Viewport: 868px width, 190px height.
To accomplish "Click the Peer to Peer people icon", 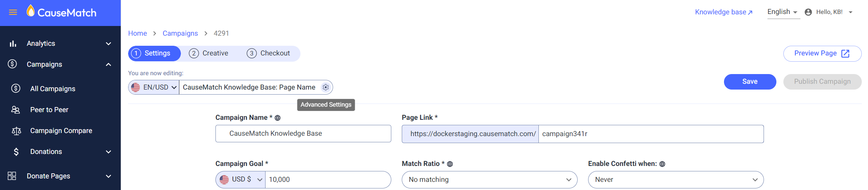I will point(16,110).
